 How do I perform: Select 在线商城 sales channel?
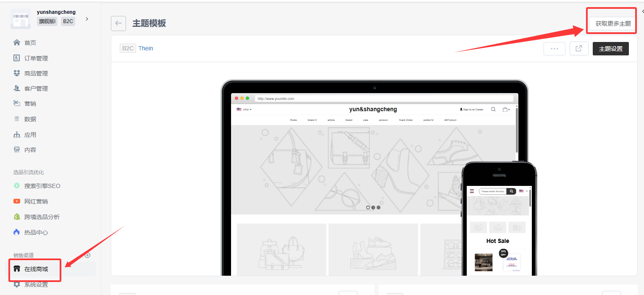pyautogui.click(x=36, y=269)
